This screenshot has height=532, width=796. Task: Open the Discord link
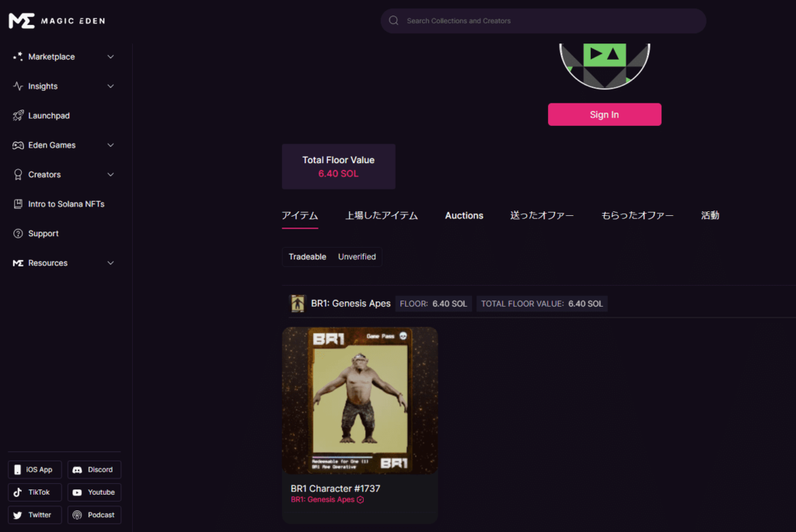(x=94, y=470)
